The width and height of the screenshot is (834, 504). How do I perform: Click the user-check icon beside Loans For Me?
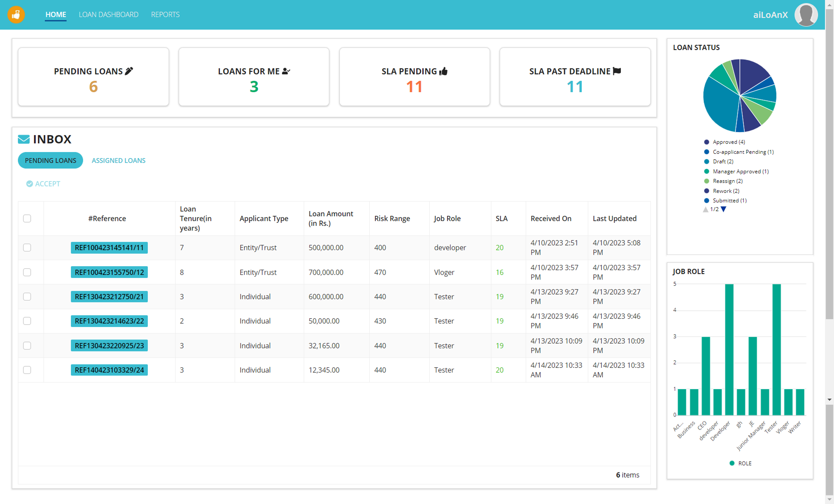tap(286, 71)
